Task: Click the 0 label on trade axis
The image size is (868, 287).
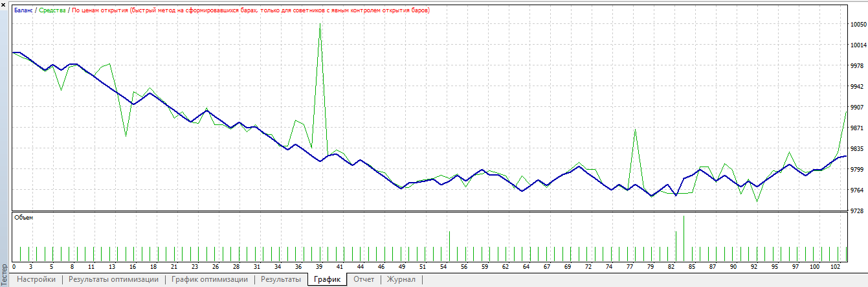Action: (14, 267)
